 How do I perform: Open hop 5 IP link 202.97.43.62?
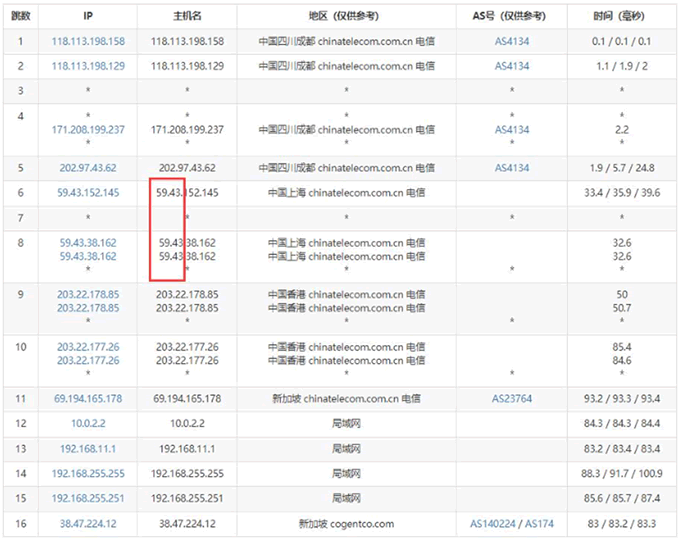[x=88, y=168]
